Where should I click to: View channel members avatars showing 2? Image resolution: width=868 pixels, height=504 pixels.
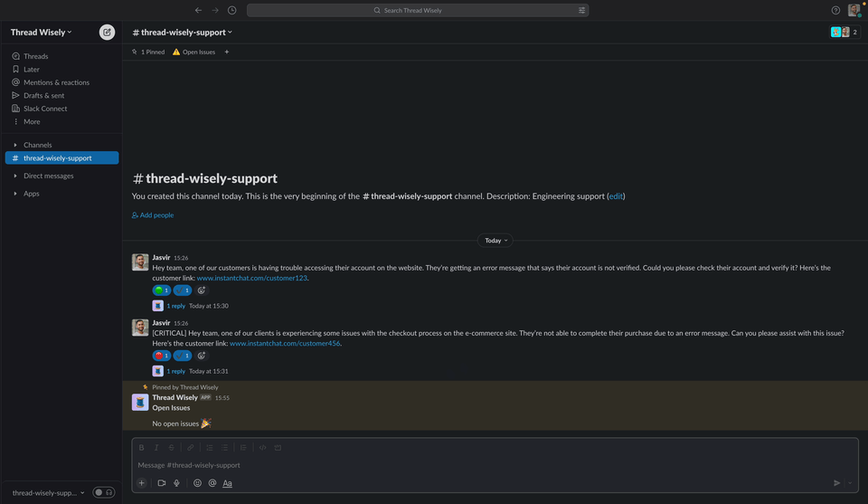(844, 33)
